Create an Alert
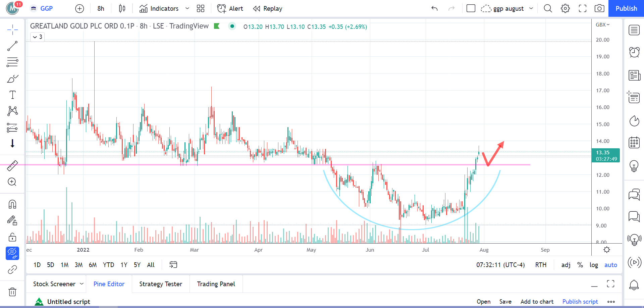 click(x=230, y=8)
